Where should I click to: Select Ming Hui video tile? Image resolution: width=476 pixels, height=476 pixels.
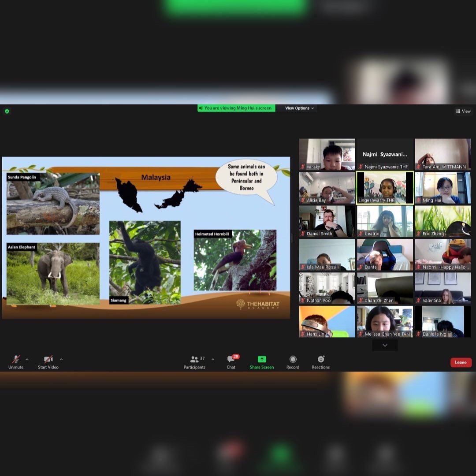(443, 188)
